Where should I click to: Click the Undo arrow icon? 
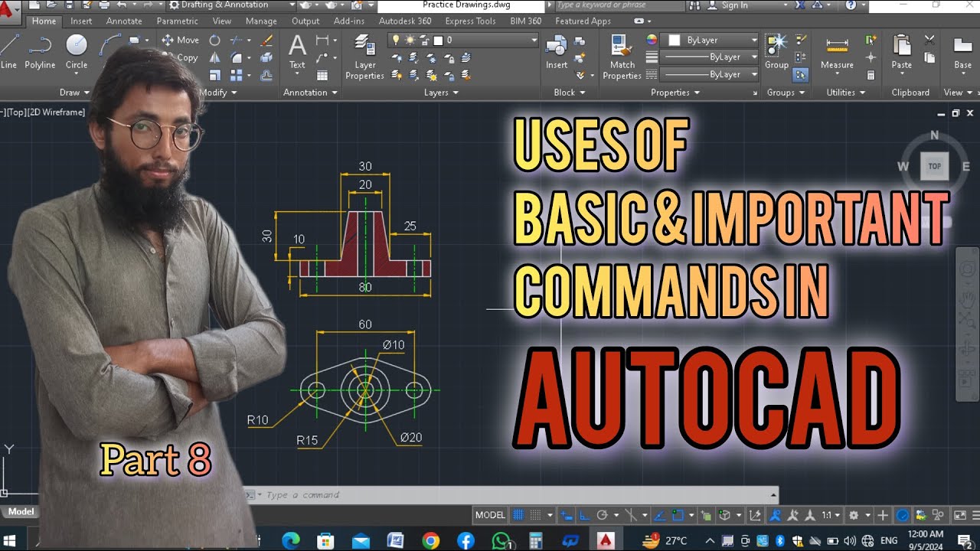pos(122,5)
